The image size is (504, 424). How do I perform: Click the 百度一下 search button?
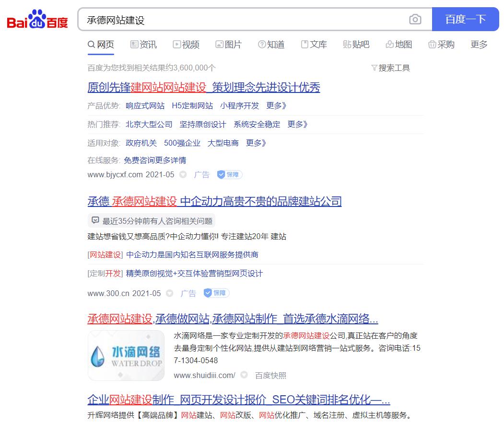coord(466,19)
